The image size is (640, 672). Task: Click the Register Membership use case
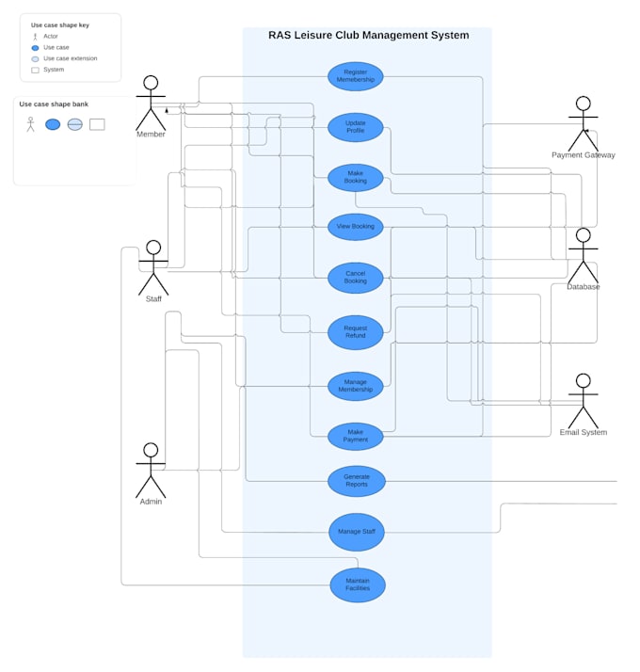(x=356, y=76)
